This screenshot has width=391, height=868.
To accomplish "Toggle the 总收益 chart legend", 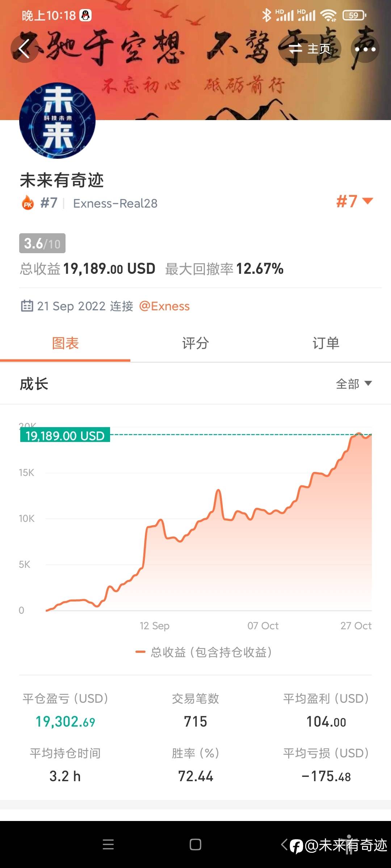I will coord(203,652).
